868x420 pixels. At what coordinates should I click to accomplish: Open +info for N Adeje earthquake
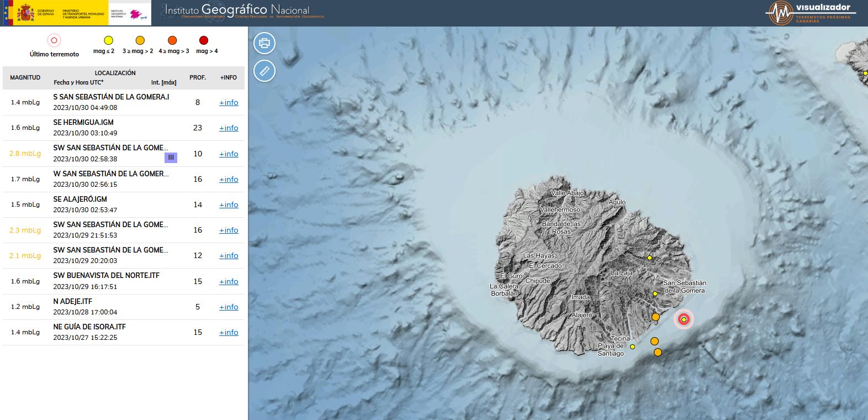coord(229,307)
